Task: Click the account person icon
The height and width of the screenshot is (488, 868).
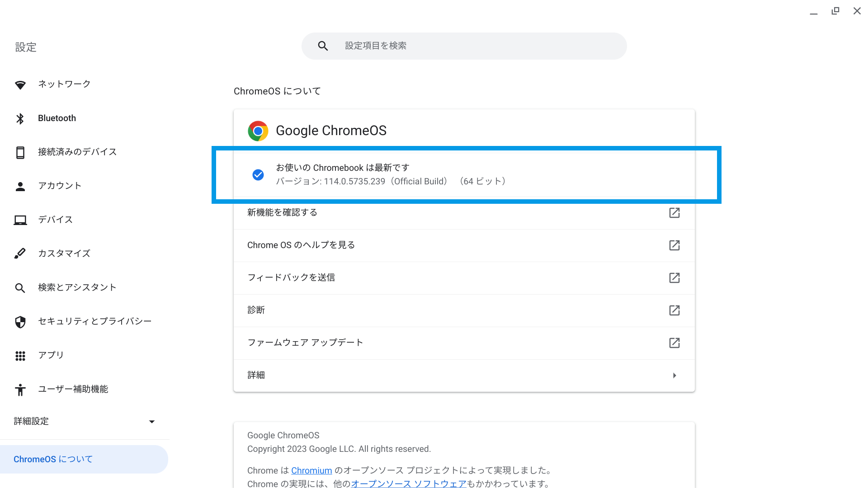Action: click(20, 187)
